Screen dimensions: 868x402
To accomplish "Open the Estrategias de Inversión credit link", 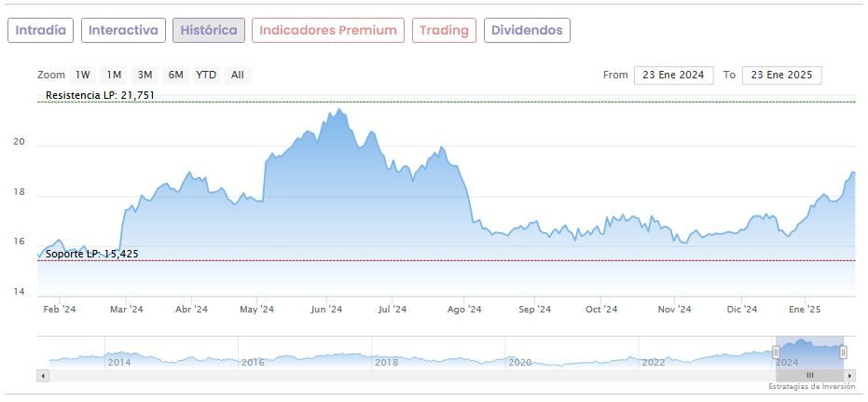I will (811, 386).
